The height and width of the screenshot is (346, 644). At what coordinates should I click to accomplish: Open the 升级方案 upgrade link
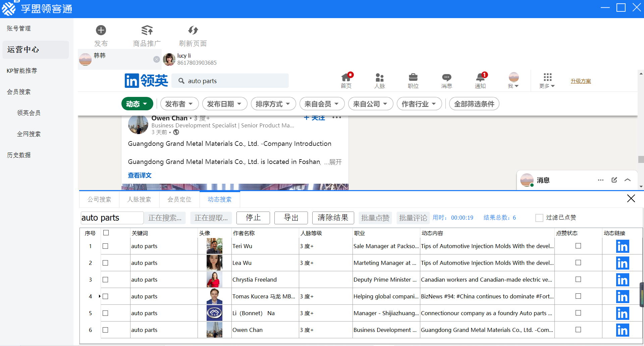[x=581, y=81]
